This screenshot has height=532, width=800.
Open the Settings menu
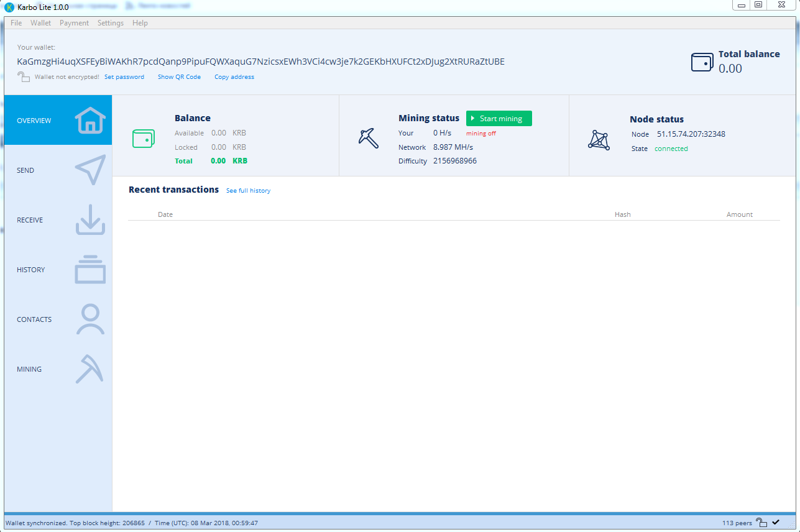[111, 23]
